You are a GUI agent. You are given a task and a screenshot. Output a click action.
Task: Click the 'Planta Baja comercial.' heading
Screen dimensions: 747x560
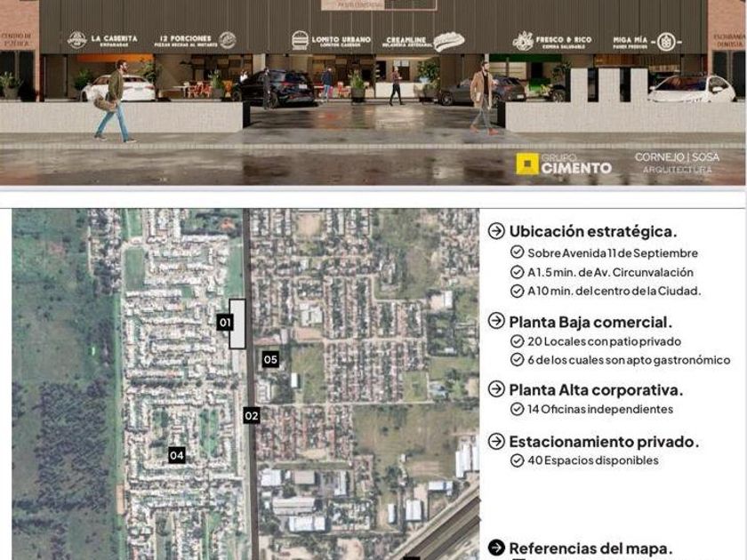click(x=590, y=323)
